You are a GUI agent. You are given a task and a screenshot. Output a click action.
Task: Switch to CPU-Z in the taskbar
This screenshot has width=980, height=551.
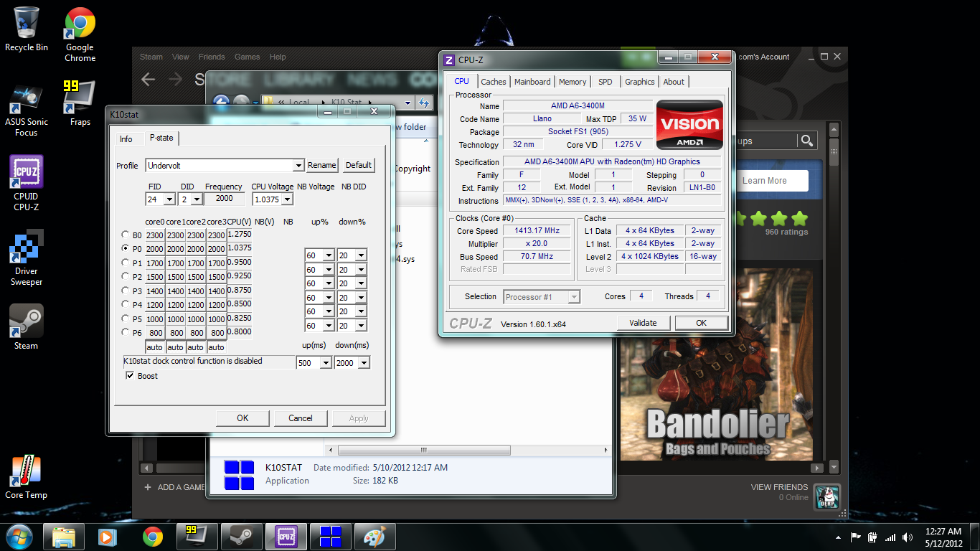click(286, 536)
